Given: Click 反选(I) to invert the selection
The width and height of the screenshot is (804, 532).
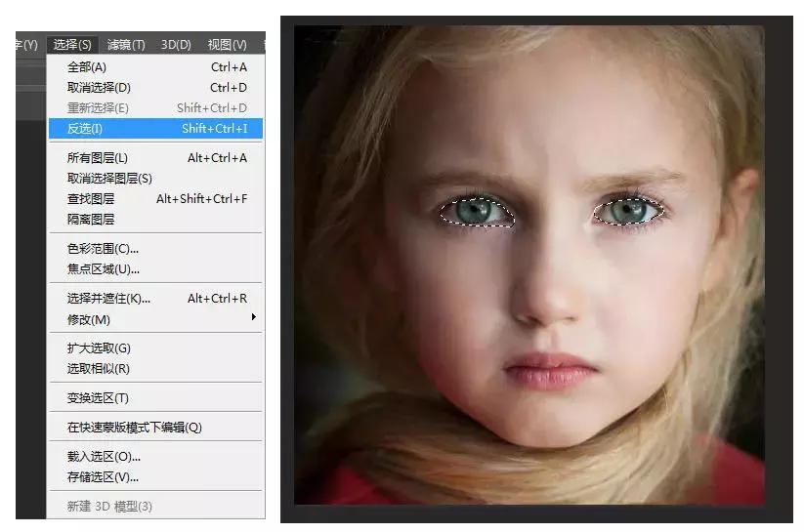Looking at the screenshot, I should [156, 128].
